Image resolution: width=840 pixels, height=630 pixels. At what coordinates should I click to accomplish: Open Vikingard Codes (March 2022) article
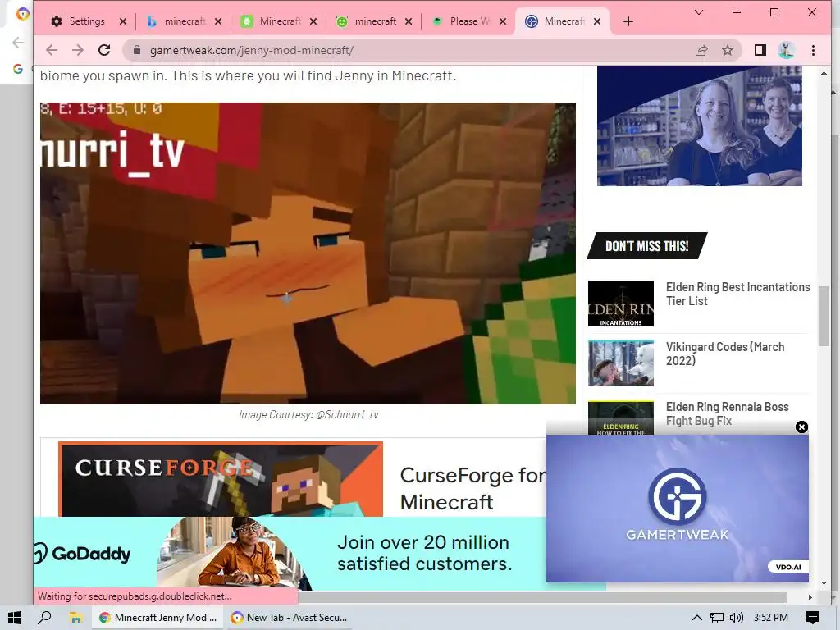725,354
